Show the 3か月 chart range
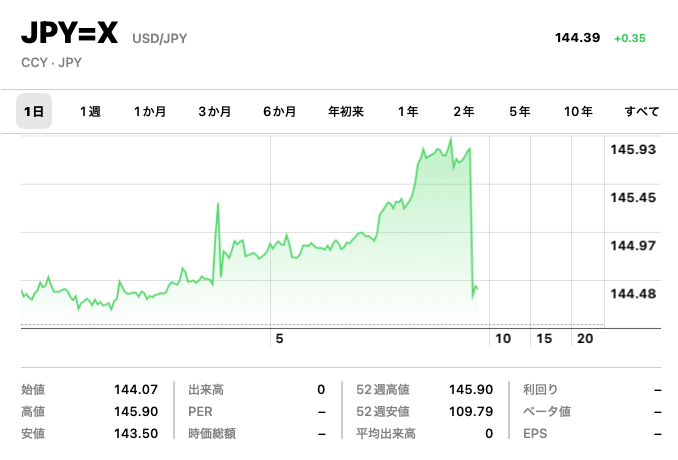Image resolution: width=678 pixels, height=460 pixels. click(x=214, y=112)
